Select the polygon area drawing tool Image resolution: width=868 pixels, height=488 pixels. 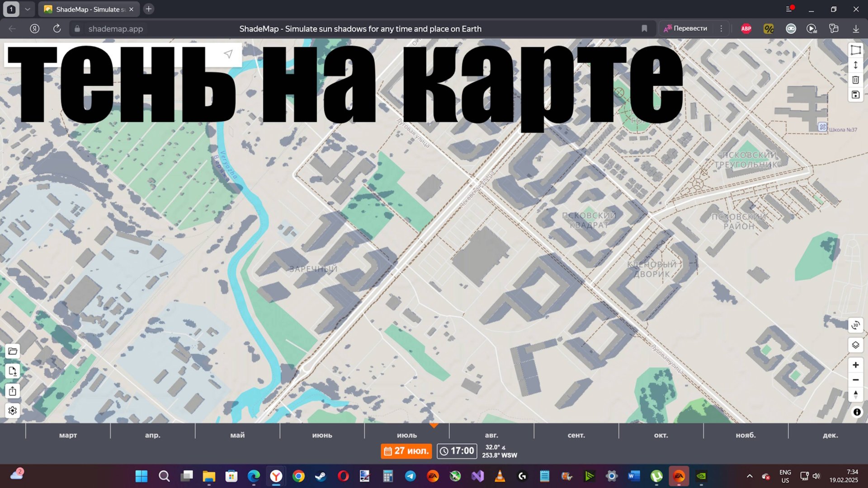[855, 50]
